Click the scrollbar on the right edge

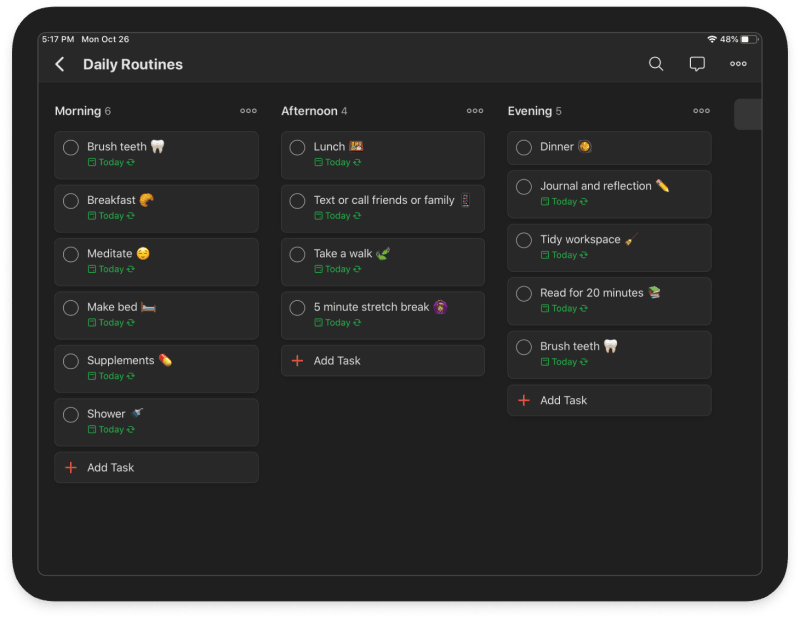747,114
